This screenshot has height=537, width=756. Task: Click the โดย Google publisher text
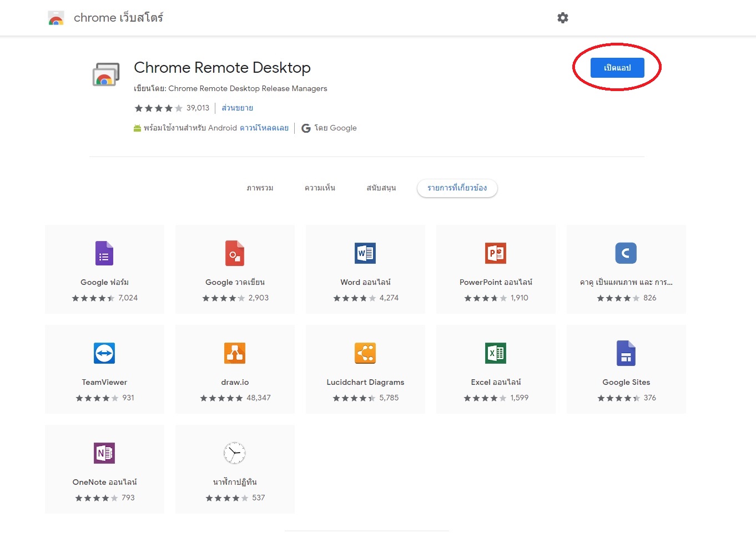335,128
